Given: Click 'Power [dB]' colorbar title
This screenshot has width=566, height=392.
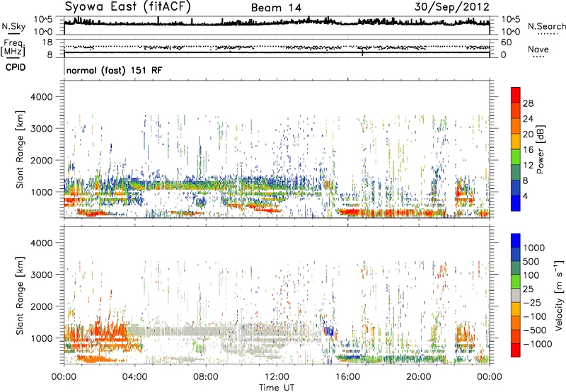Looking at the screenshot, I should [x=541, y=149].
